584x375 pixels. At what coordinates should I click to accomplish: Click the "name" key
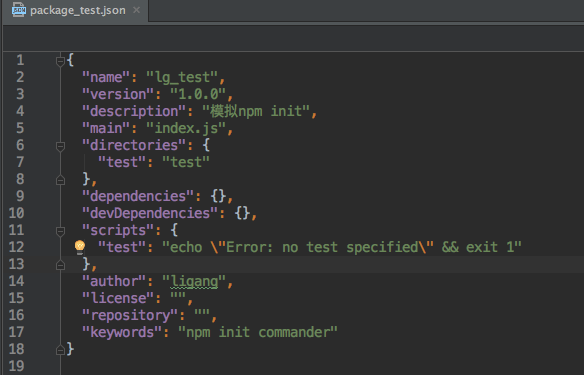pyautogui.click(x=106, y=77)
